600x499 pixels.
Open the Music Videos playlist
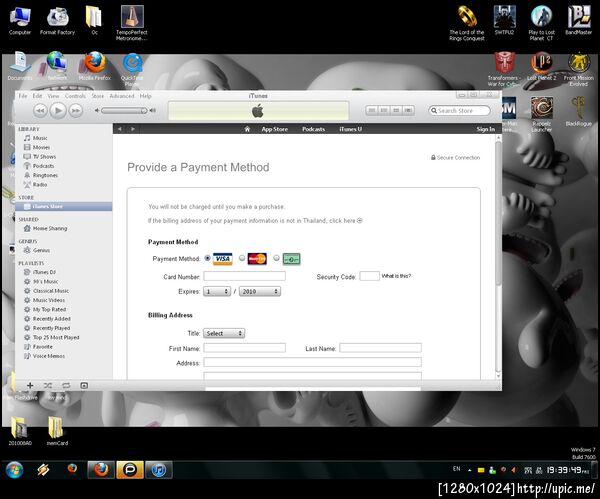[x=49, y=300]
